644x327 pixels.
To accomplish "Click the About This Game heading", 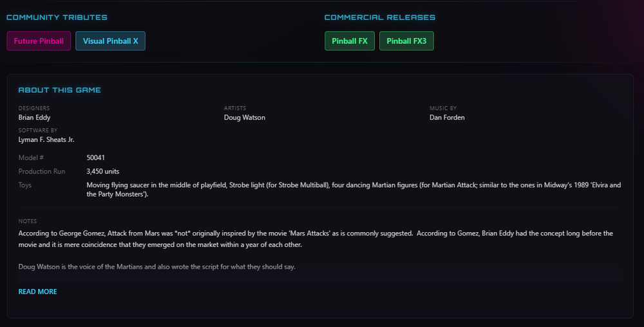I will 59,90.
